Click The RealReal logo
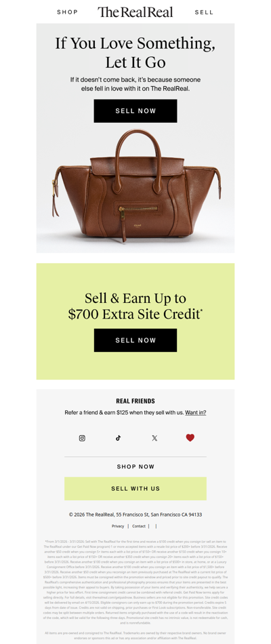 135,12
